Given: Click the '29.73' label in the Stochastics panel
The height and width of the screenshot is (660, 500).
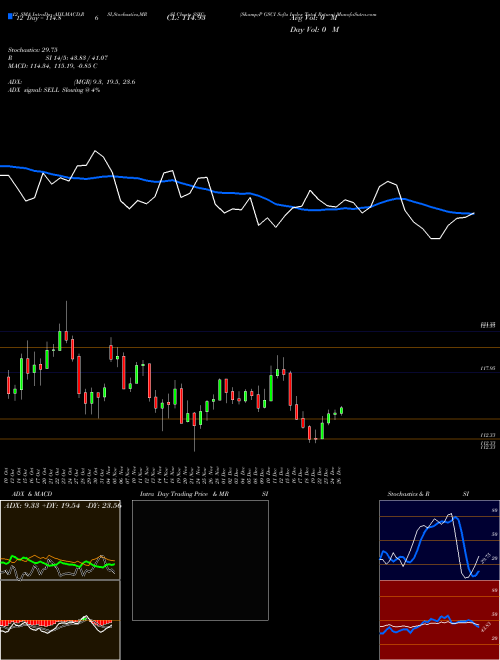Looking at the screenshot, I should pos(484,557).
